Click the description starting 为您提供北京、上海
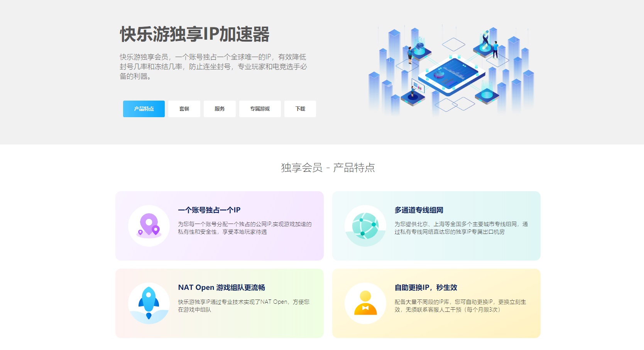This screenshot has width=644, height=350. tap(461, 228)
